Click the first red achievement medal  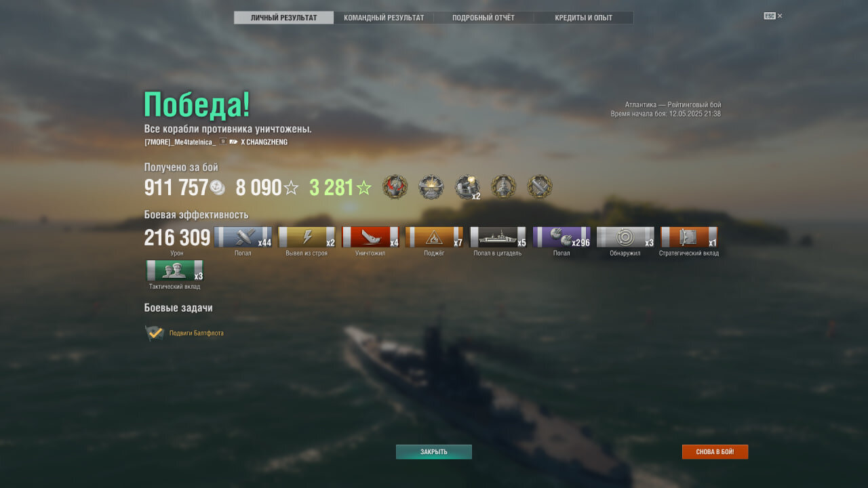click(395, 186)
